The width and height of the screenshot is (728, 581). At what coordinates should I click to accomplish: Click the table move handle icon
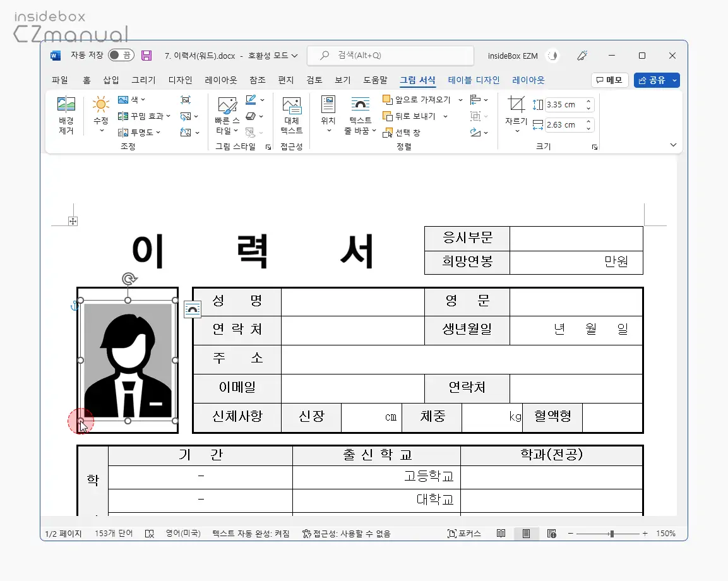[73, 221]
